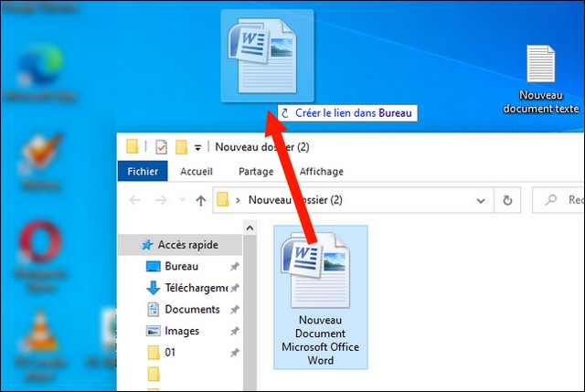Refresh the Nouveau dossier (2) folder view
The height and width of the screenshot is (392, 585).
[507, 200]
